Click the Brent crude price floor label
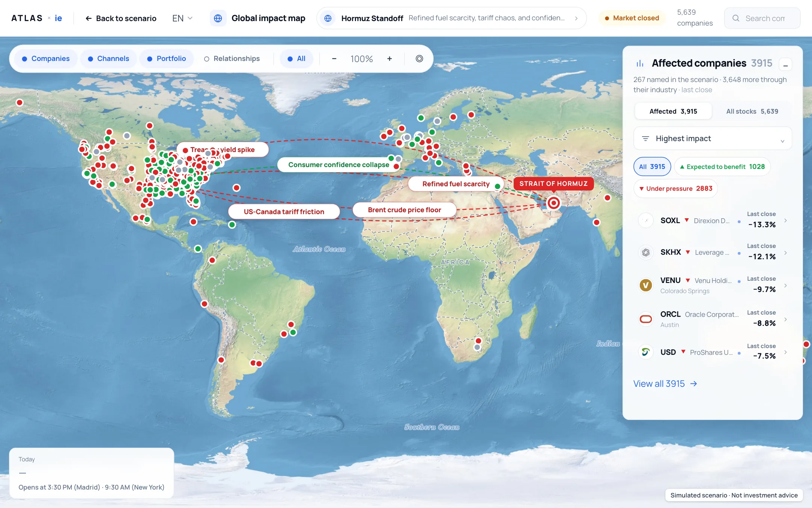 tap(404, 210)
